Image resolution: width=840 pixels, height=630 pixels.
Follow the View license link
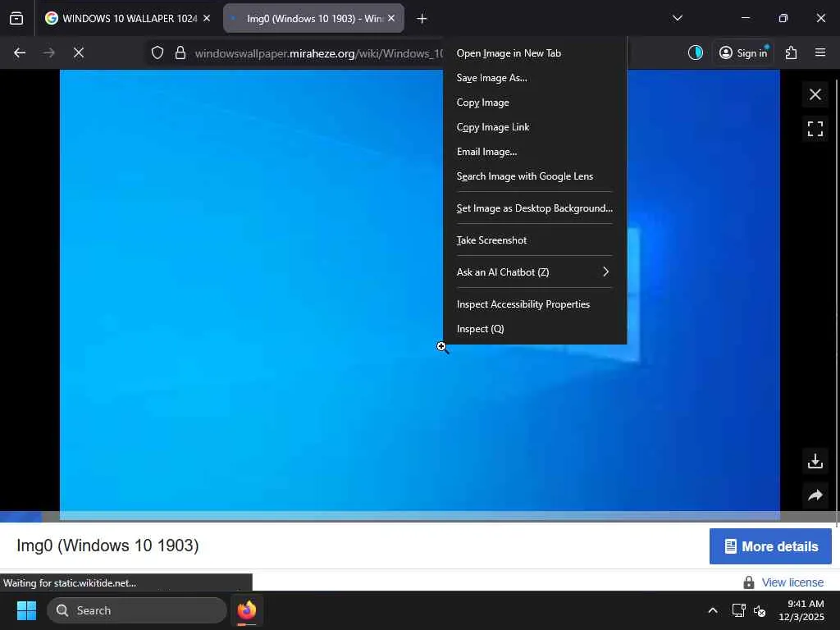(x=792, y=582)
